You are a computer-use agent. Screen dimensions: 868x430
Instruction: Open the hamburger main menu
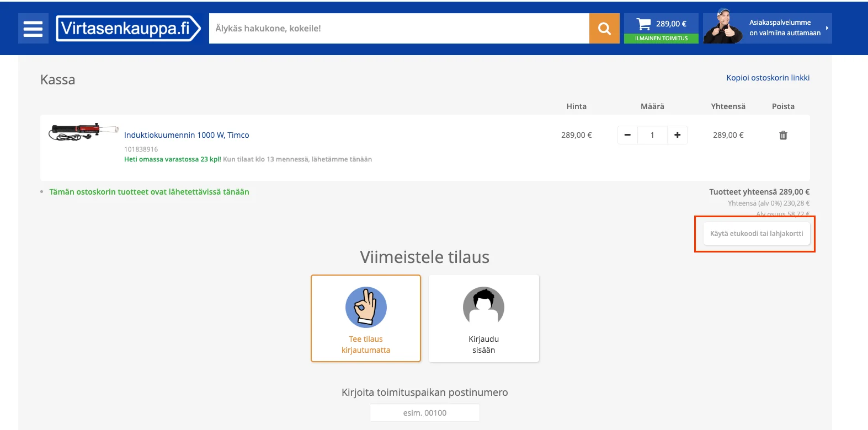(x=33, y=28)
